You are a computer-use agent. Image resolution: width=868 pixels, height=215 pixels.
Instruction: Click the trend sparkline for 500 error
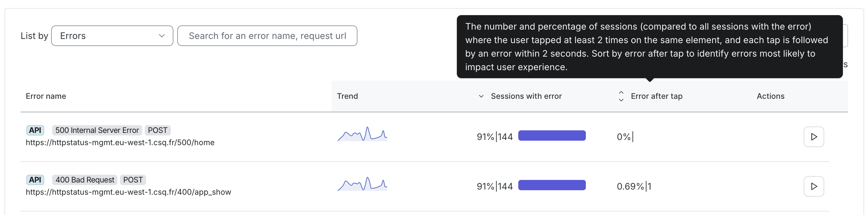pos(362,134)
